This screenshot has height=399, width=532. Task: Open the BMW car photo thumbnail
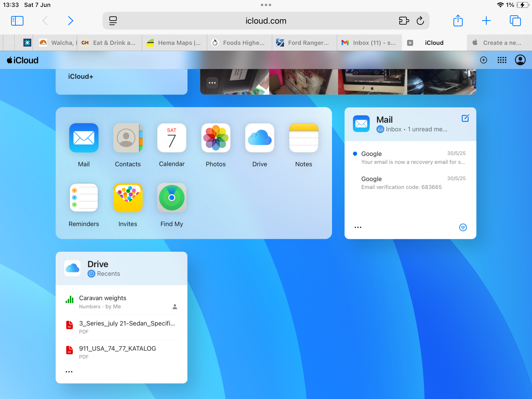coord(441,82)
